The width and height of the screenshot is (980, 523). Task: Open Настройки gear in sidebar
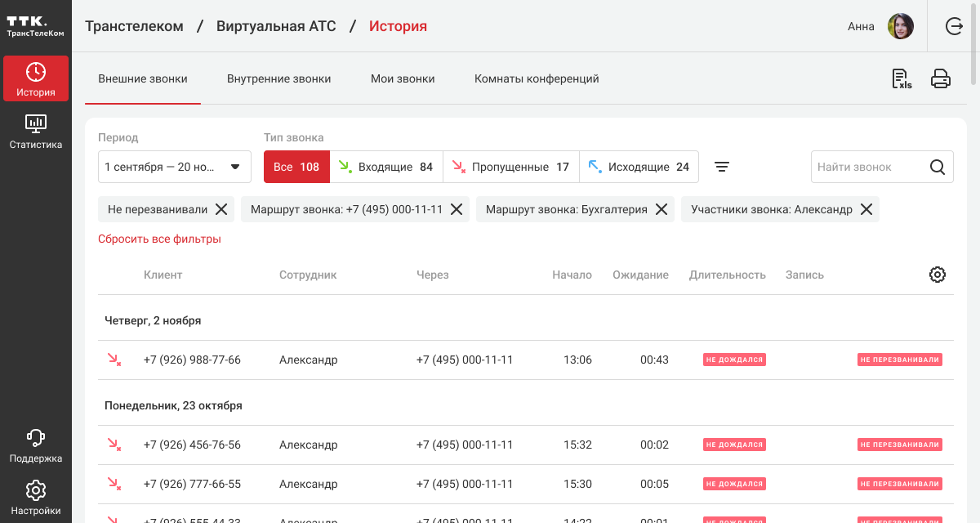(x=36, y=498)
